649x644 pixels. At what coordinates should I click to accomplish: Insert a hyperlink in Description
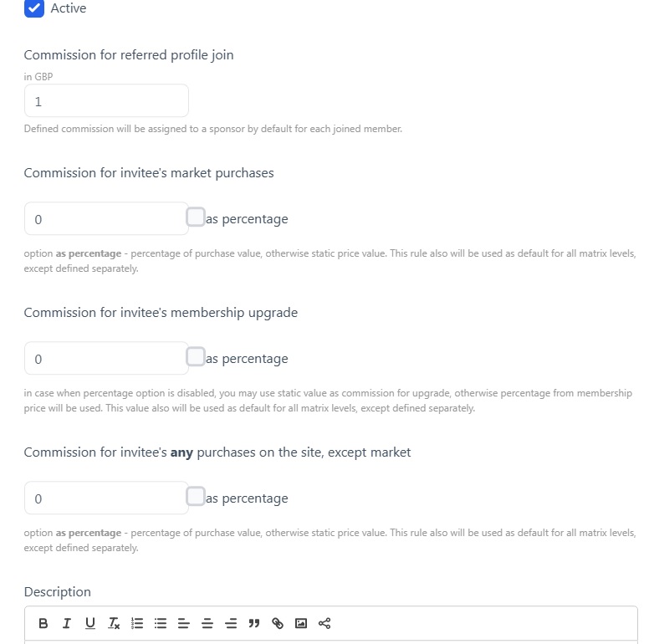[x=278, y=623]
